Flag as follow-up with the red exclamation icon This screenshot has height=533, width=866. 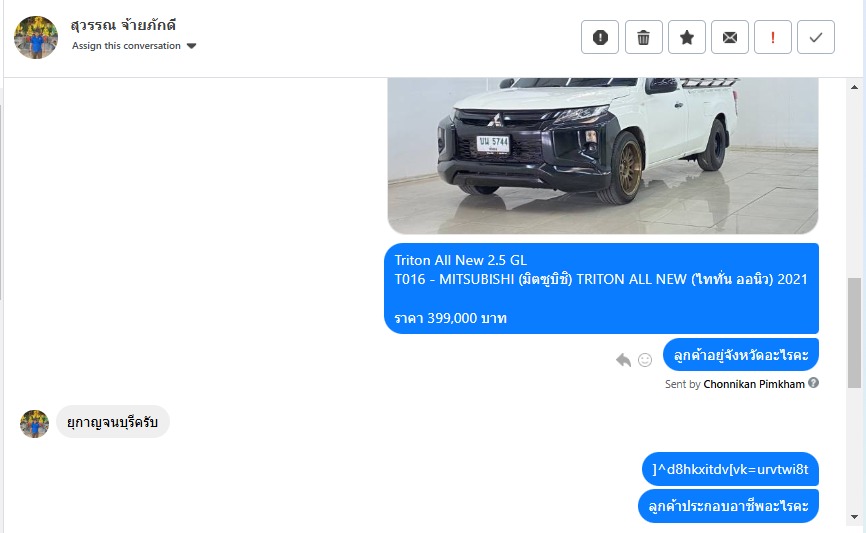click(x=773, y=37)
